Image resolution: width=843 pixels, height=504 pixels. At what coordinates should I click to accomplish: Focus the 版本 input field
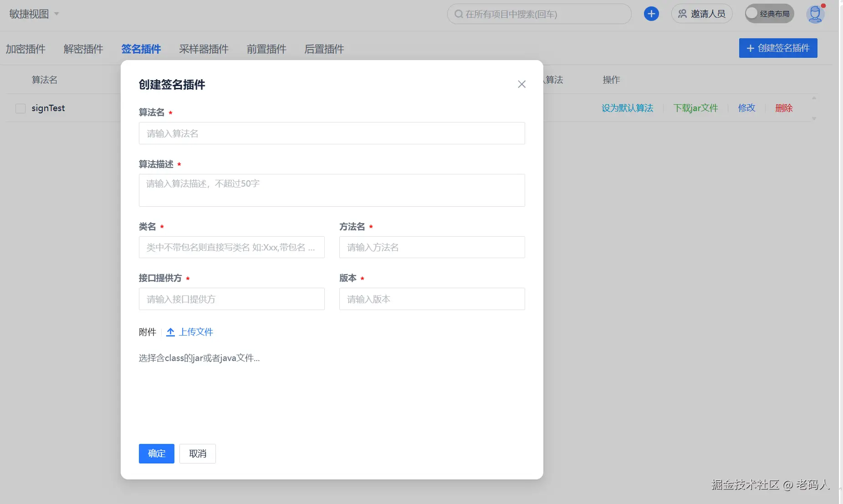coord(432,299)
